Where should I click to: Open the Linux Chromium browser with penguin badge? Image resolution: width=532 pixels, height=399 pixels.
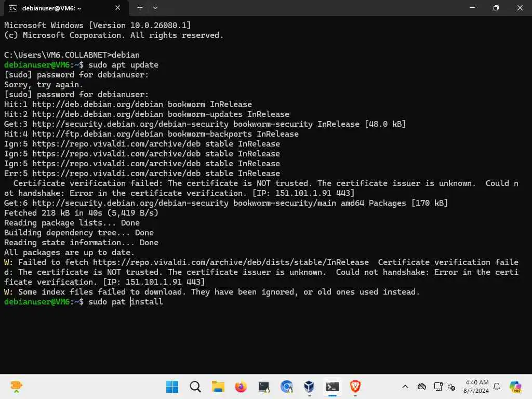(287, 387)
